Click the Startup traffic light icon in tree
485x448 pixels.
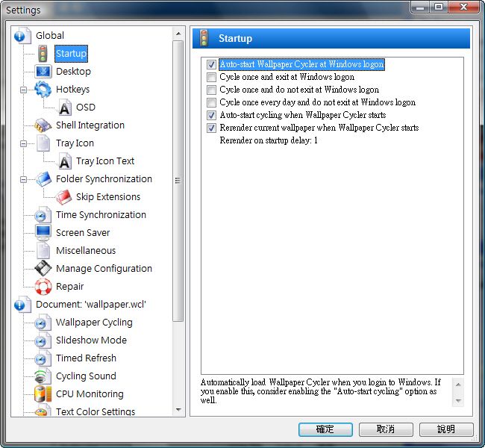coord(43,54)
